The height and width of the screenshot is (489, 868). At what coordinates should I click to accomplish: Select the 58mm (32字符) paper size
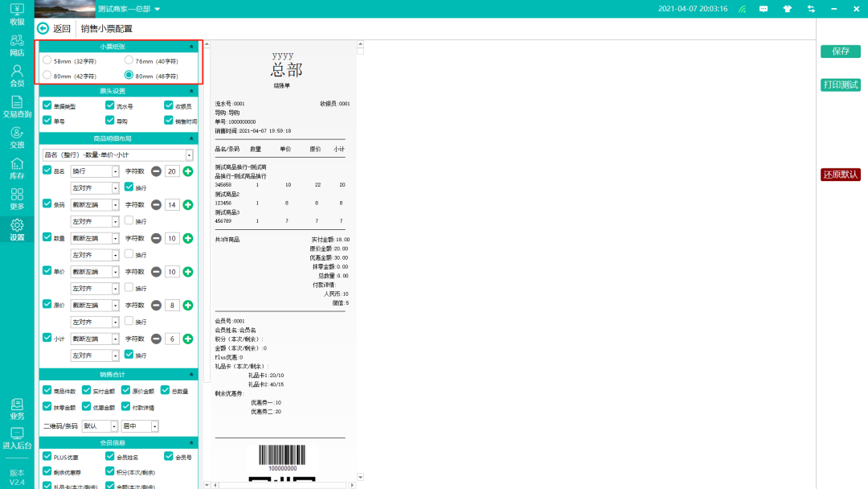pos(47,60)
